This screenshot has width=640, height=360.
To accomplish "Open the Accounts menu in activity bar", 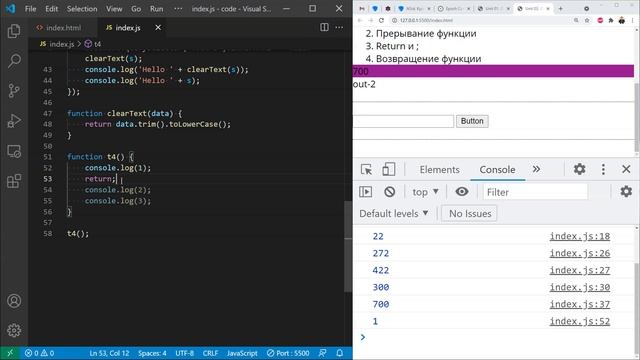I will (x=14, y=301).
